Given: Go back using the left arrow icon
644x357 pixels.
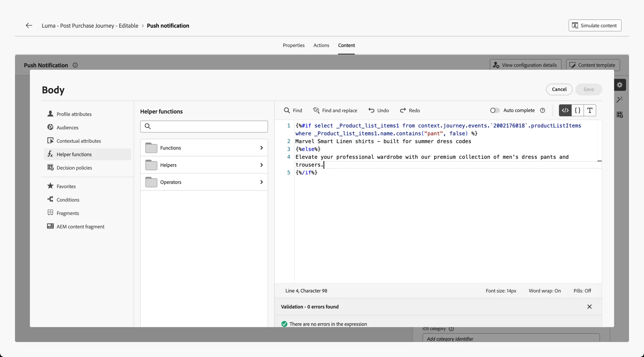Looking at the screenshot, I should pyautogui.click(x=29, y=25).
